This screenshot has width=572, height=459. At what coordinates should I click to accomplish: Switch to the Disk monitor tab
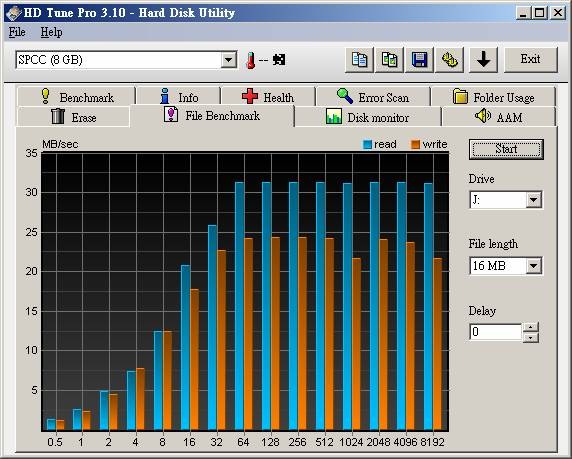(x=368, y=117)
